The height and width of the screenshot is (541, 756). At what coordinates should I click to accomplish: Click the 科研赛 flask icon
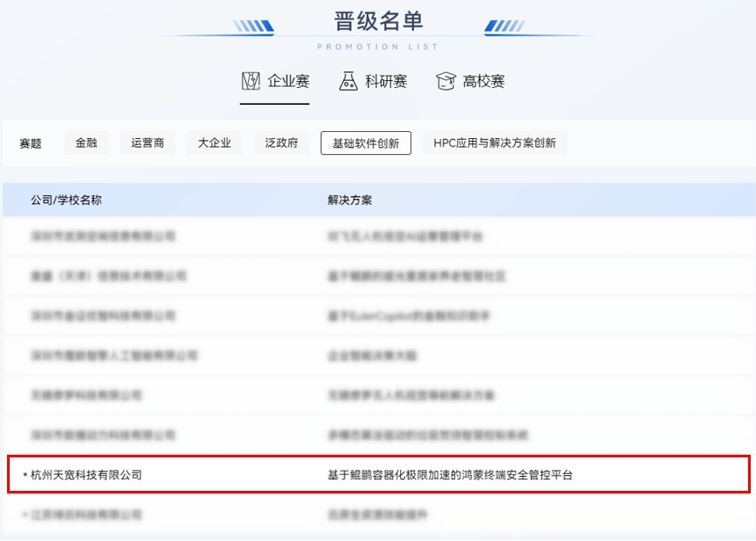click(349, 82)
